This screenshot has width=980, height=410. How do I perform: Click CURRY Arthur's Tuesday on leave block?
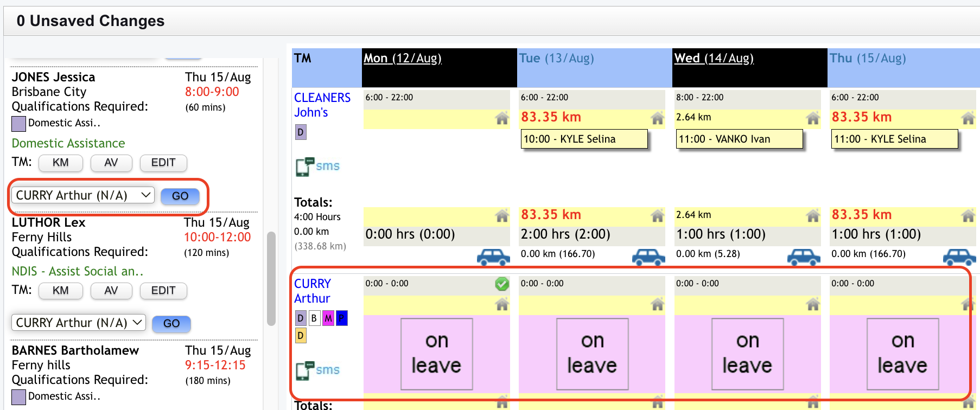click(x=593, y=354)
